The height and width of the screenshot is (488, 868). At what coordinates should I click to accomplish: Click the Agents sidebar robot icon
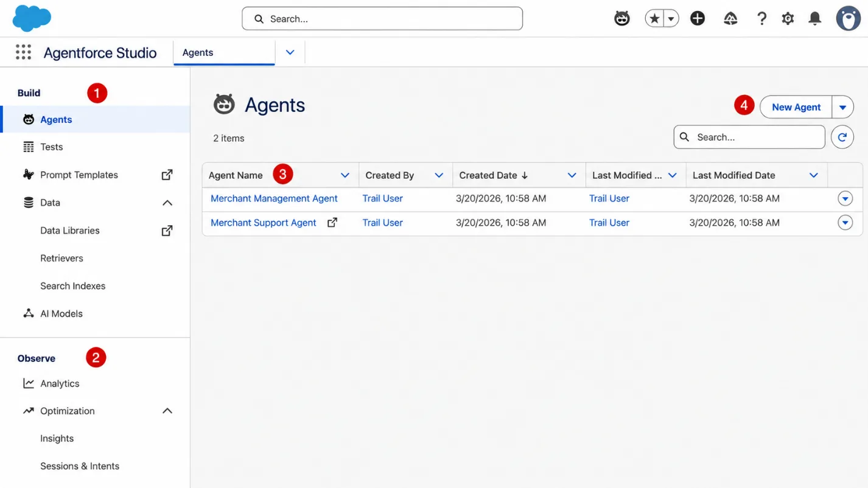pyautogui.click(x=29, y=119)
